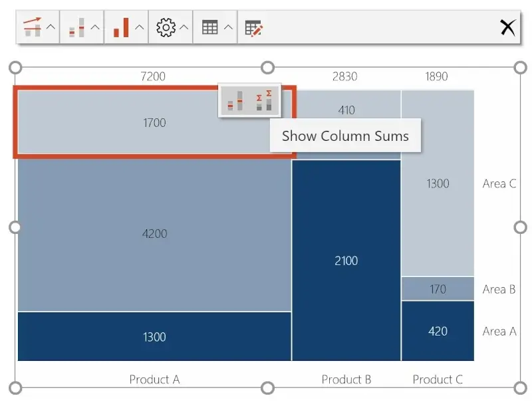Click the bottom-right chart resize handle
The height and width of the screenshot is (402, 532).
[x=520, y=387]
